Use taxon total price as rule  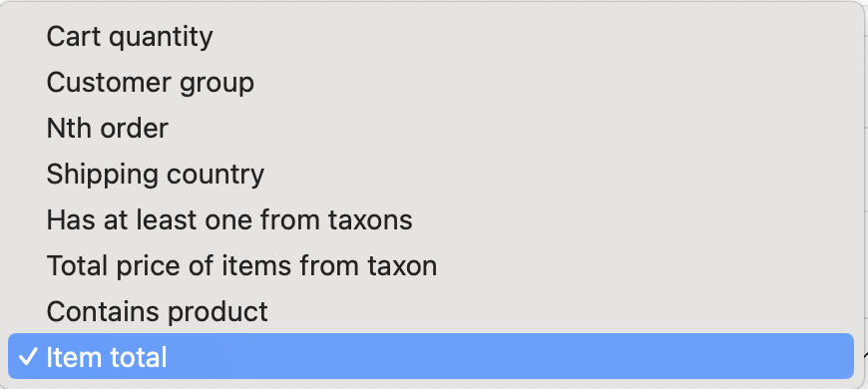point(431,265)
